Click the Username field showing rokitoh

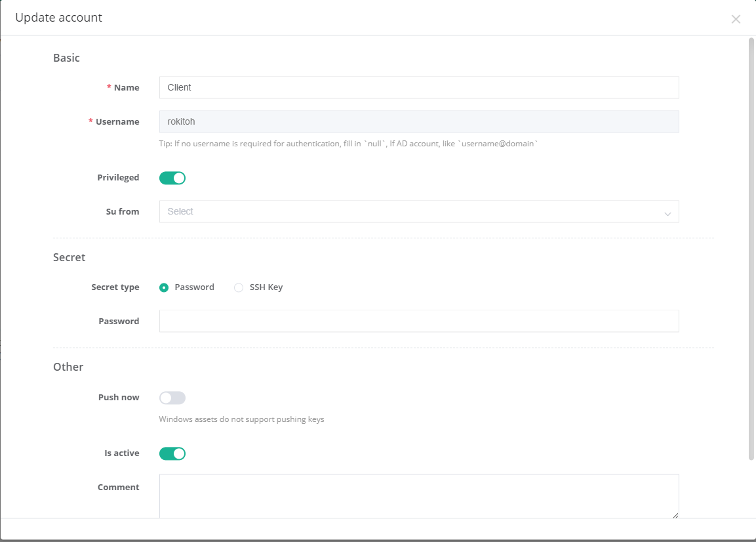click(x=418, y=121)
